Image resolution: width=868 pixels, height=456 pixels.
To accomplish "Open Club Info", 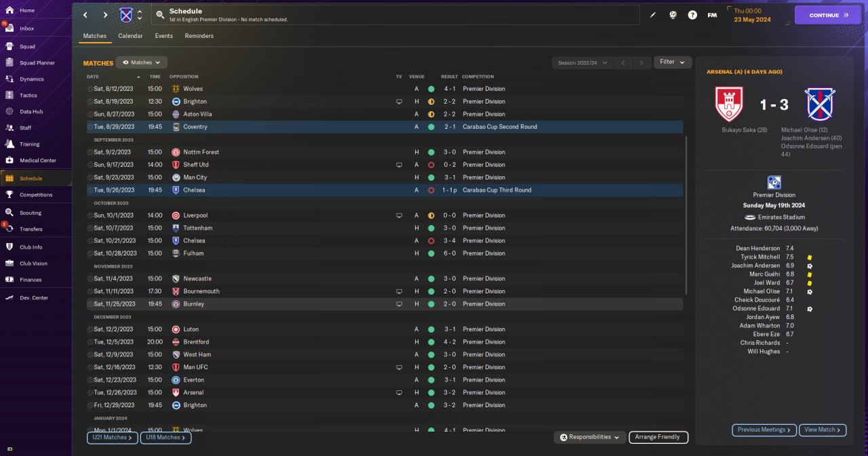I will pyautogui.click(x=31, y=247).
